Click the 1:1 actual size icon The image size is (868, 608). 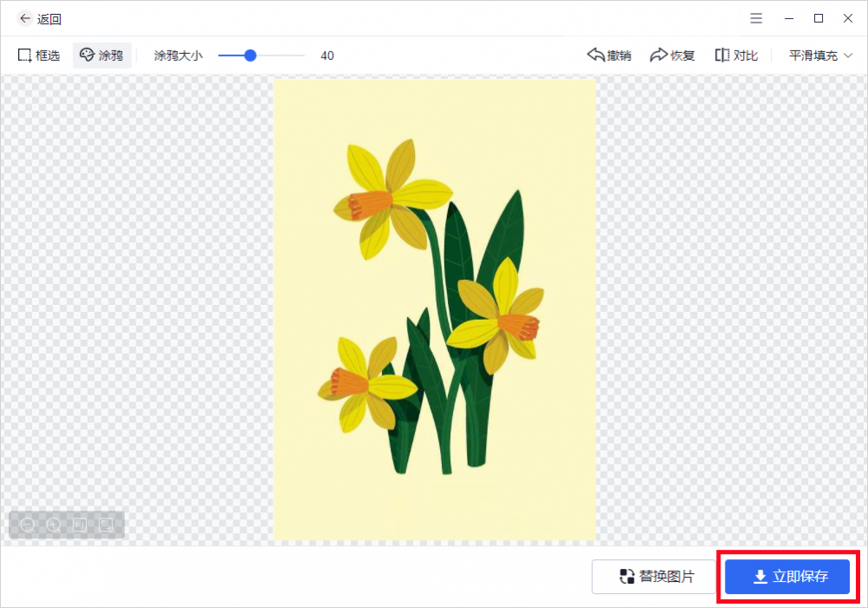[x=78, y=525]
